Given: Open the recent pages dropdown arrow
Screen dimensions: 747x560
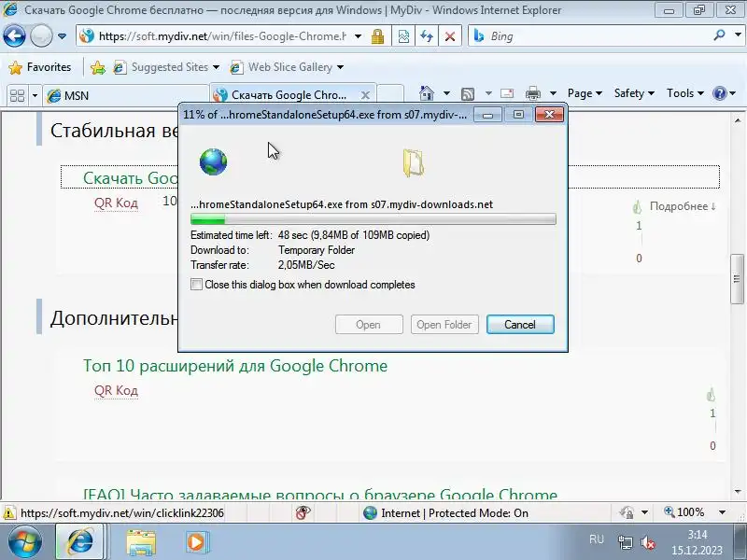Looking at the screenshot, I should click(62, 36).
